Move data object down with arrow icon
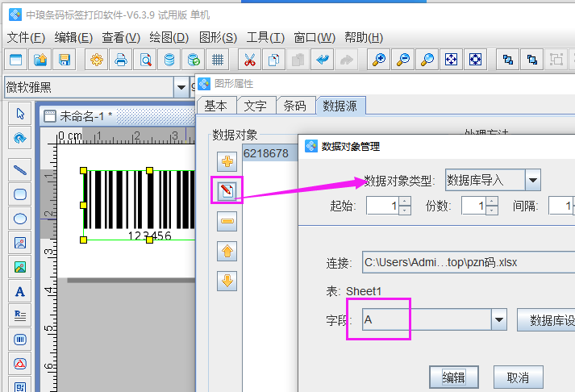Screen dimensions: 575x392 click(227, 281)
